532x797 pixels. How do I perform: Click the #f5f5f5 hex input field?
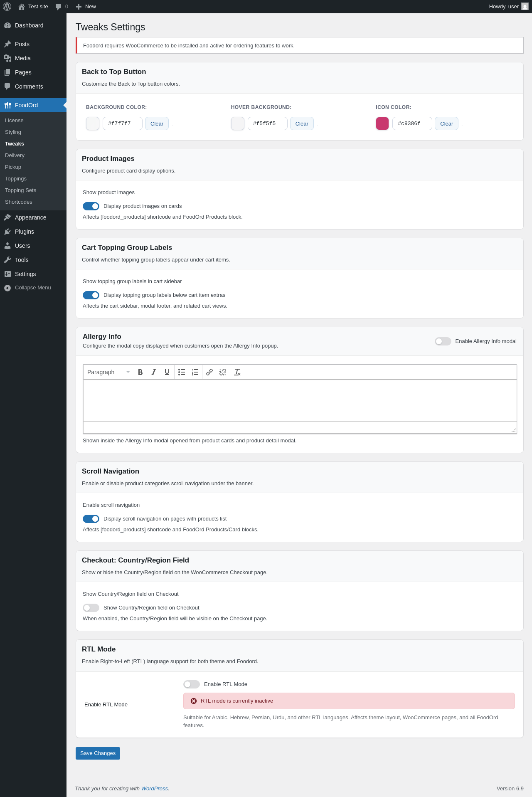pos(268,123)
